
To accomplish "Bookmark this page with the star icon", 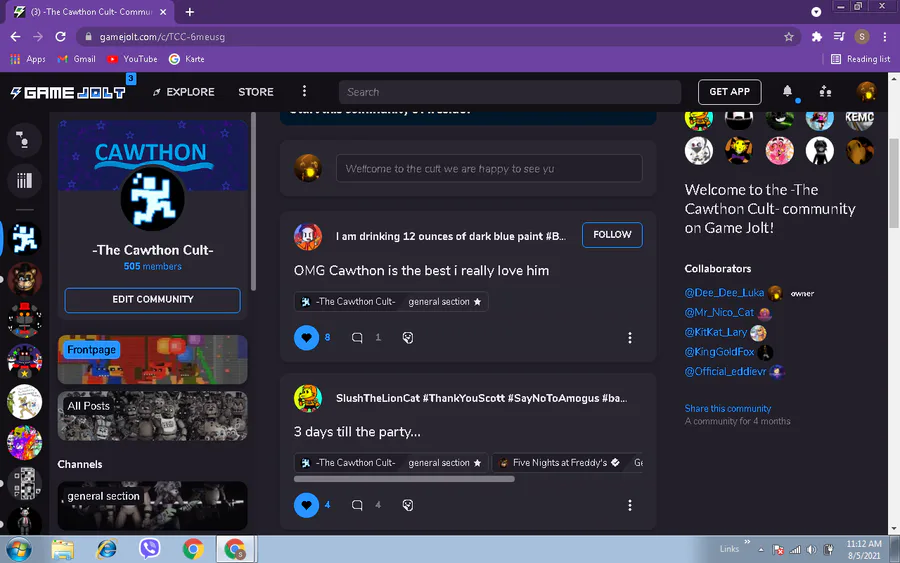I will (x=789, y=37).
